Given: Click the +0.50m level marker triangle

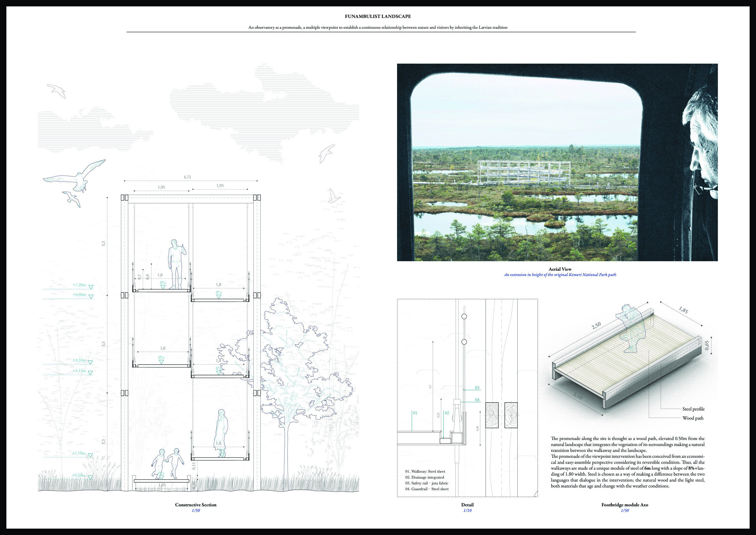Looking at the screenshot, I should [x=90, y=477].
